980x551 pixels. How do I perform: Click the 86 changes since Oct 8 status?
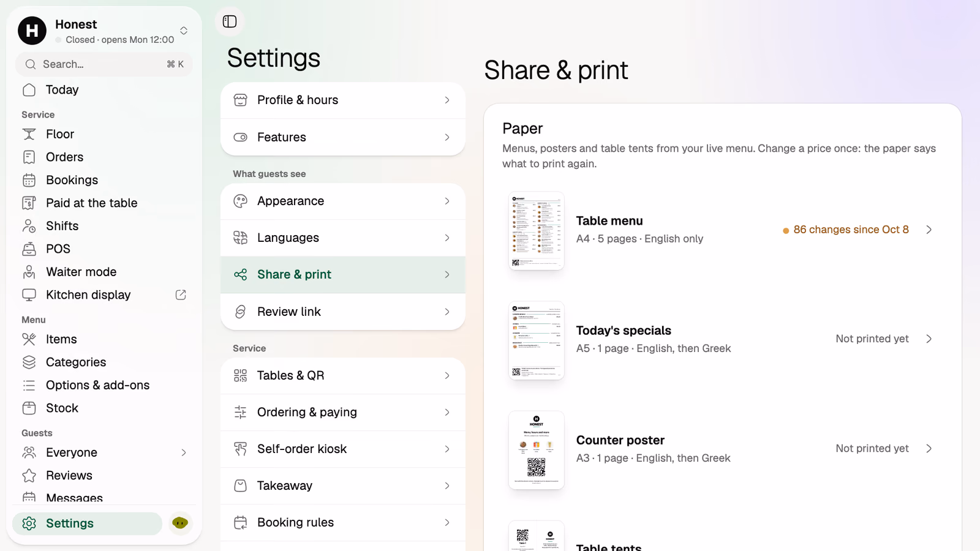coord(845,230)
